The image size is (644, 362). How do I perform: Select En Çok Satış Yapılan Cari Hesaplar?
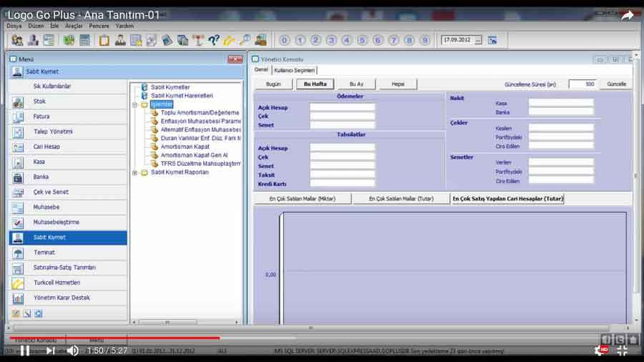(507, 199)
